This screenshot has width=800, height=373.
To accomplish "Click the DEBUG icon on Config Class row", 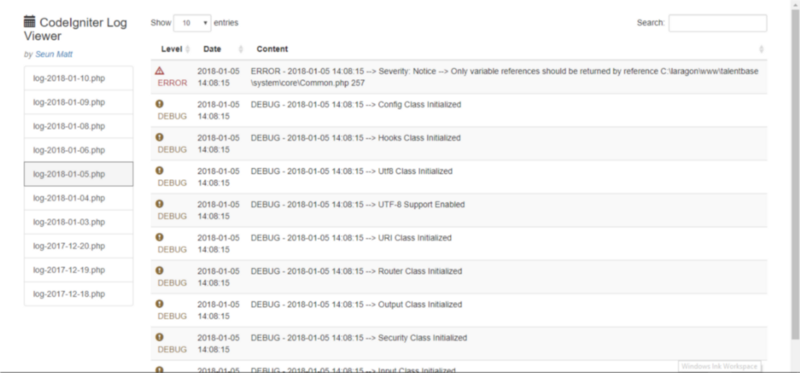I will 159,104.
